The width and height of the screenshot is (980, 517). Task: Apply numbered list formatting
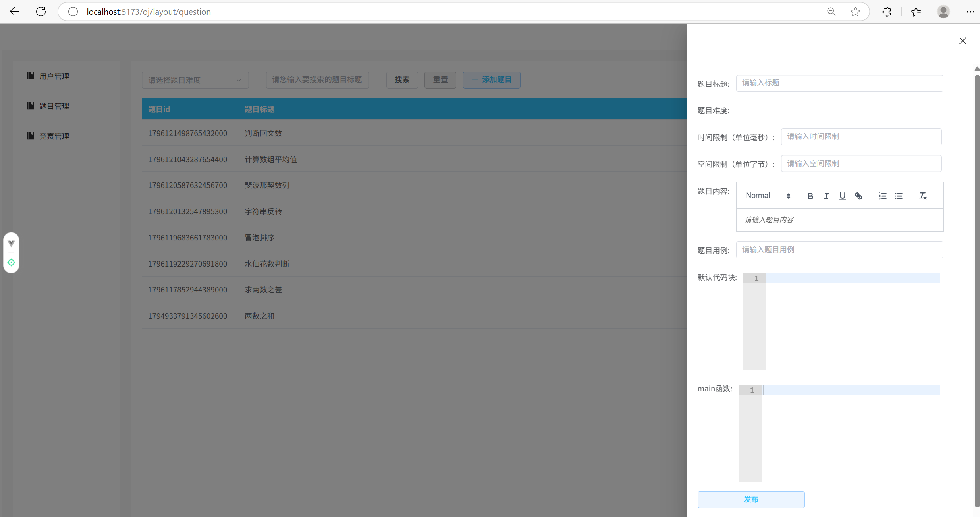pos(882,196)
